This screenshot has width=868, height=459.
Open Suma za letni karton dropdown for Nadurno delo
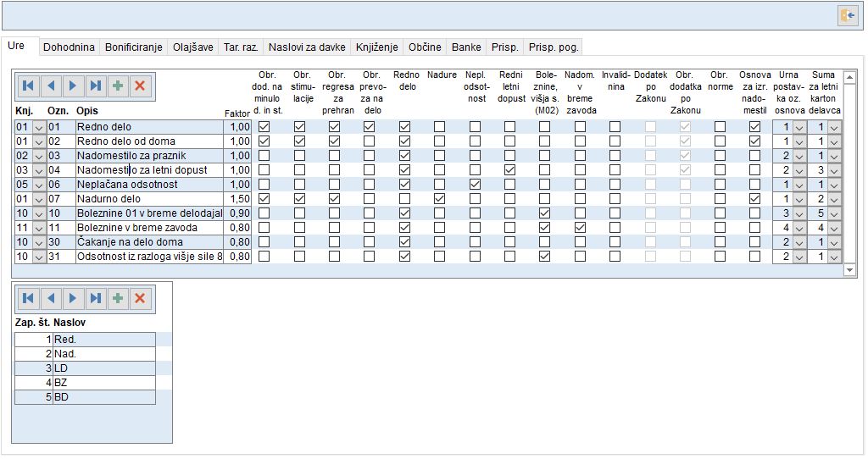pos(834,199)
